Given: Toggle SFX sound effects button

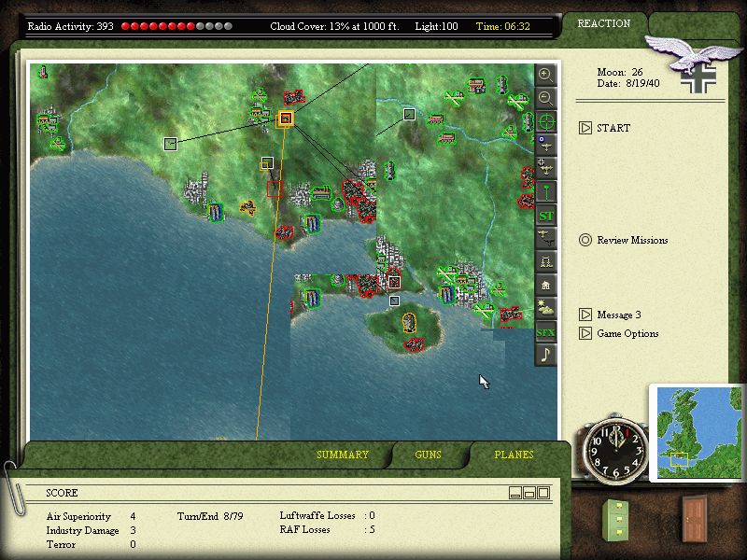Looking at the screenshot, I should pyautogui.click(x=545, y=332).
